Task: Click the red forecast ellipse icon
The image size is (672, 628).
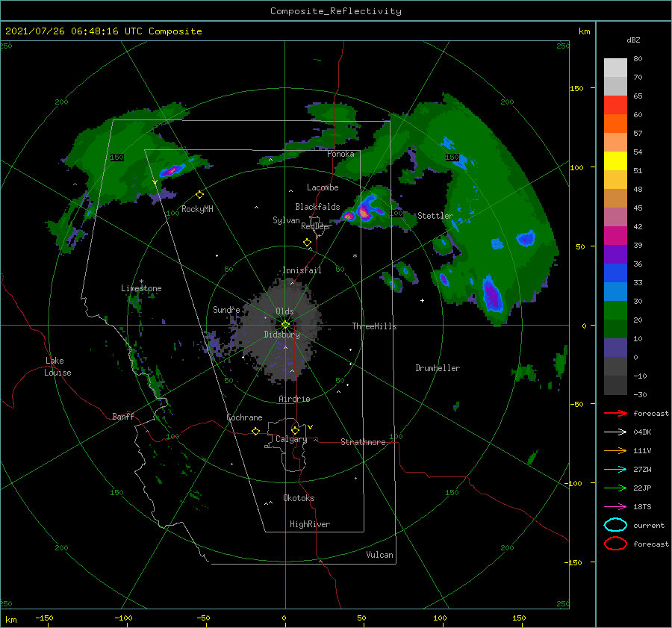Action: point(615,544)
